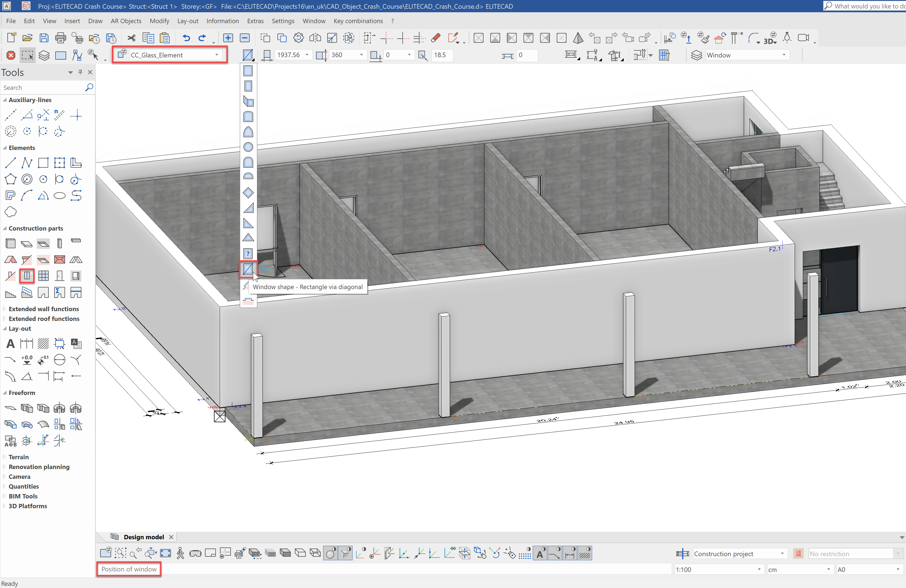Screen dimensions: 906x588
Task: Toggle the shaded sphere display mode button
Action: pyautogui.click(x=330, y=553)
